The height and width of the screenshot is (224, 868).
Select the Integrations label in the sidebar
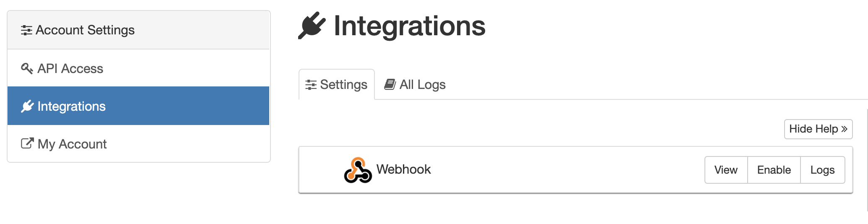[71, 107]
